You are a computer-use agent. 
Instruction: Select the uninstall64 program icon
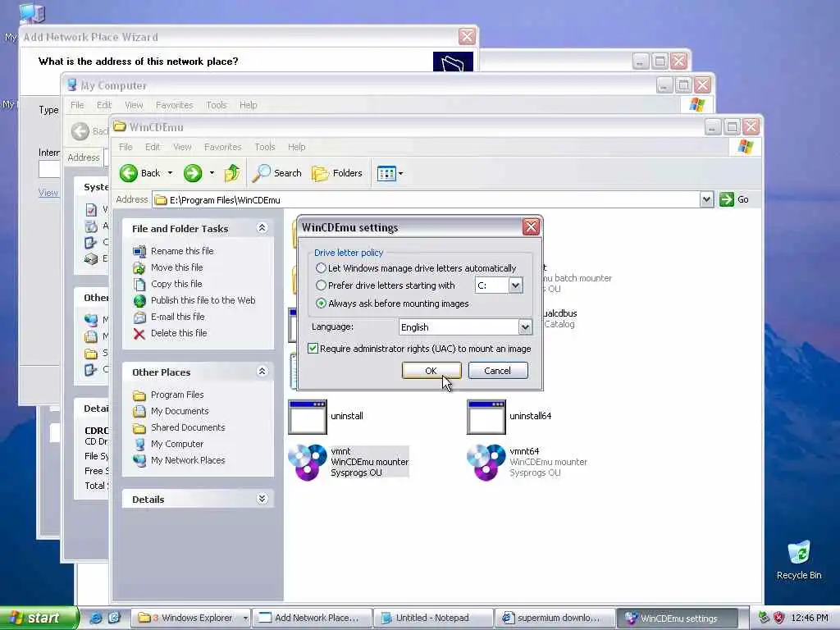pos(486,416)
